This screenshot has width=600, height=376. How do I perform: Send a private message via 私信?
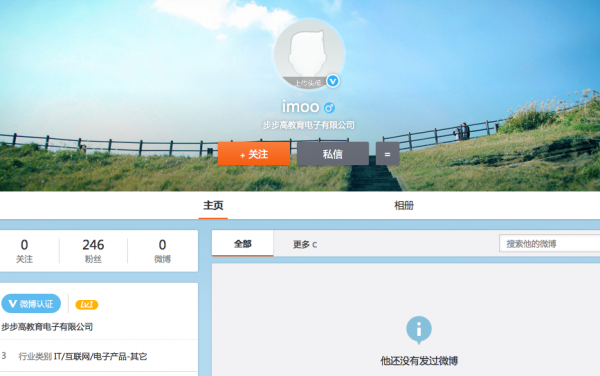pyautogui.click(x=333, y=154)
